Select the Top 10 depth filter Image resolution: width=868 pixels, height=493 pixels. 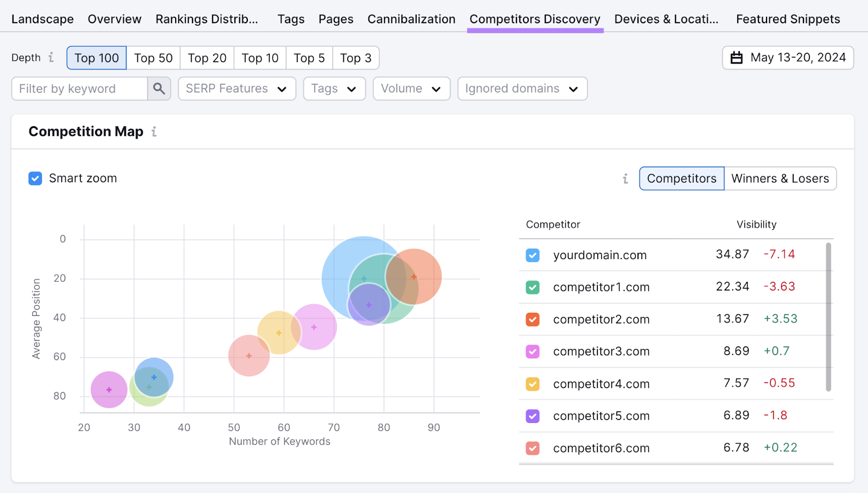[259, 58]
